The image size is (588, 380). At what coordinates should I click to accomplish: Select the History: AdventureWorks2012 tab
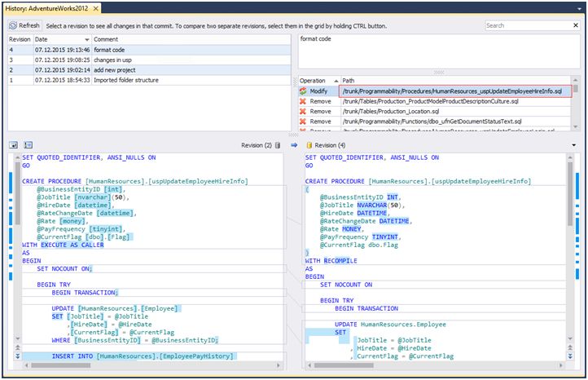(x=47, y=8)
